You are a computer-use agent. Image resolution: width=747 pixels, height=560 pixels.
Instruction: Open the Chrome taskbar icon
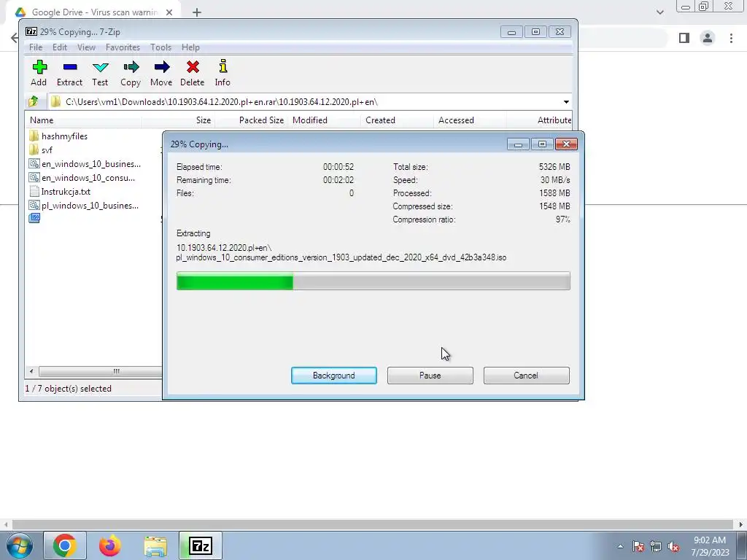pyautogui.click(x=65, y=545)
